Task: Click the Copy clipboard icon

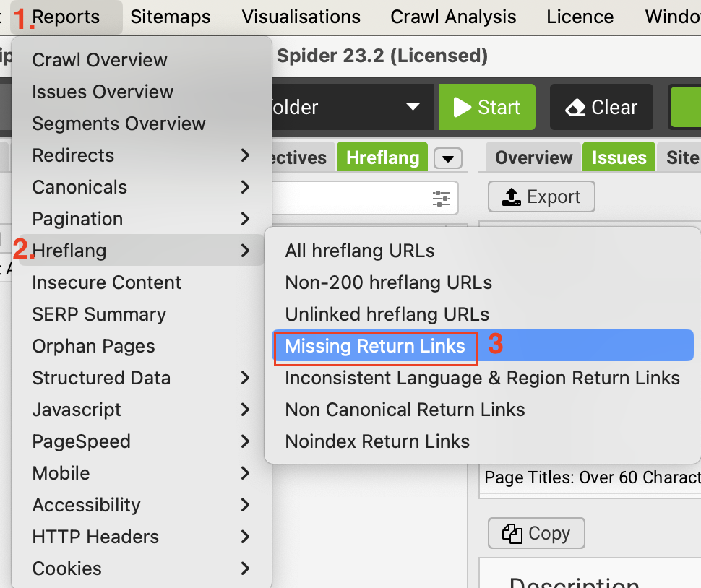Action: point(512,534)
